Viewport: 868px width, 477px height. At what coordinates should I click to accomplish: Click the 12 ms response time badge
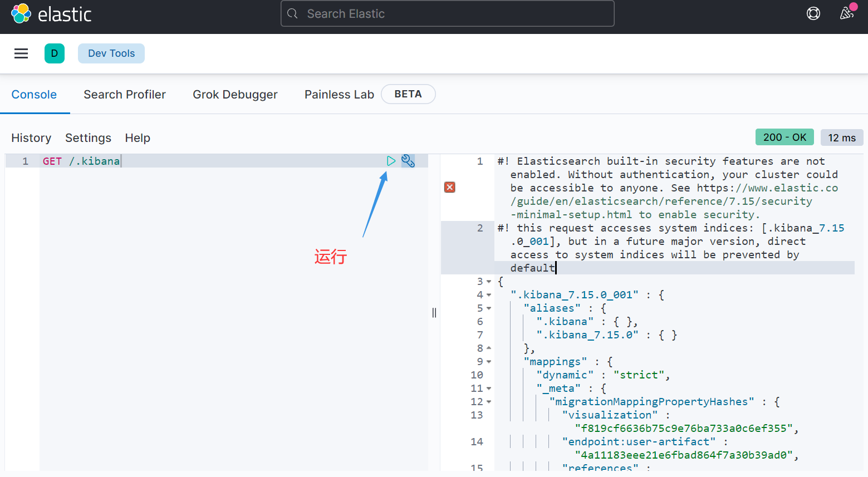click(x=842, y=137)
